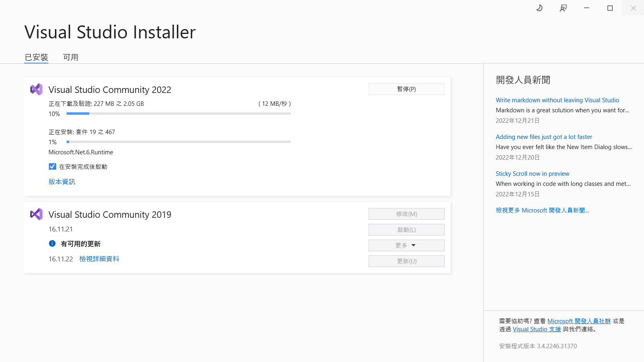This screenshot has height=362, width=644.
Task: Switch to the 可用 tab
Action: [x=71, y=57]
